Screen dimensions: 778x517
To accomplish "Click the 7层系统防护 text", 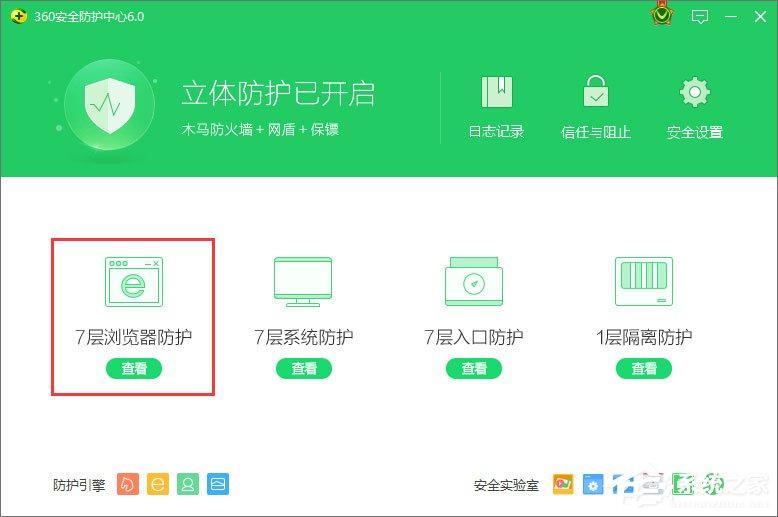I will pyautogui.click(x=304, y=337).
